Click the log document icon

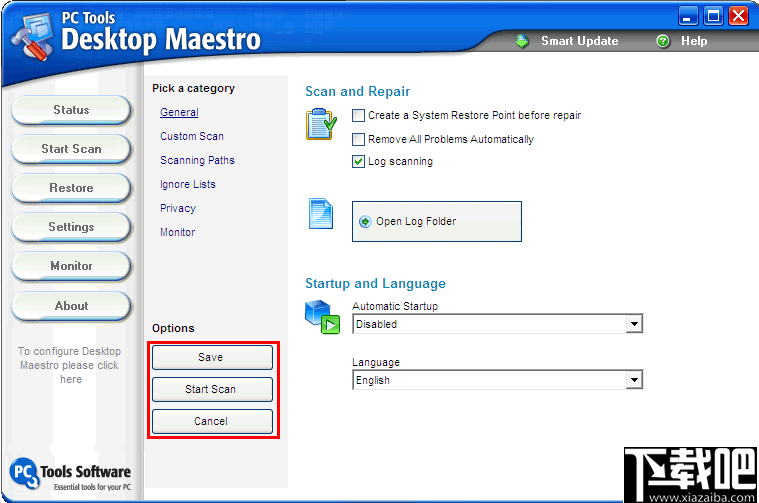(321, 213)
